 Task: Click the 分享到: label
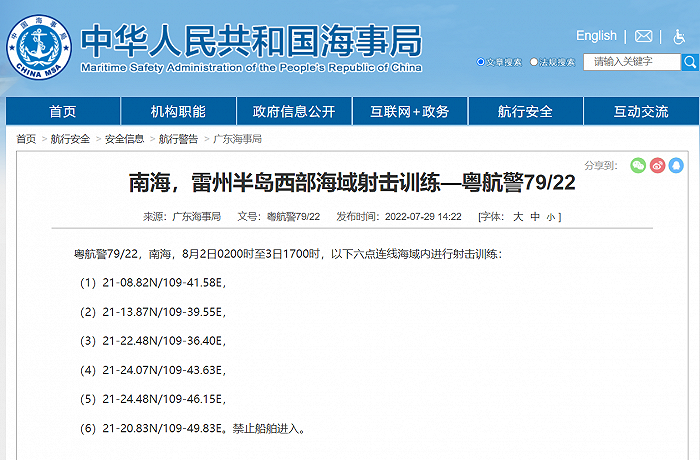601,166
